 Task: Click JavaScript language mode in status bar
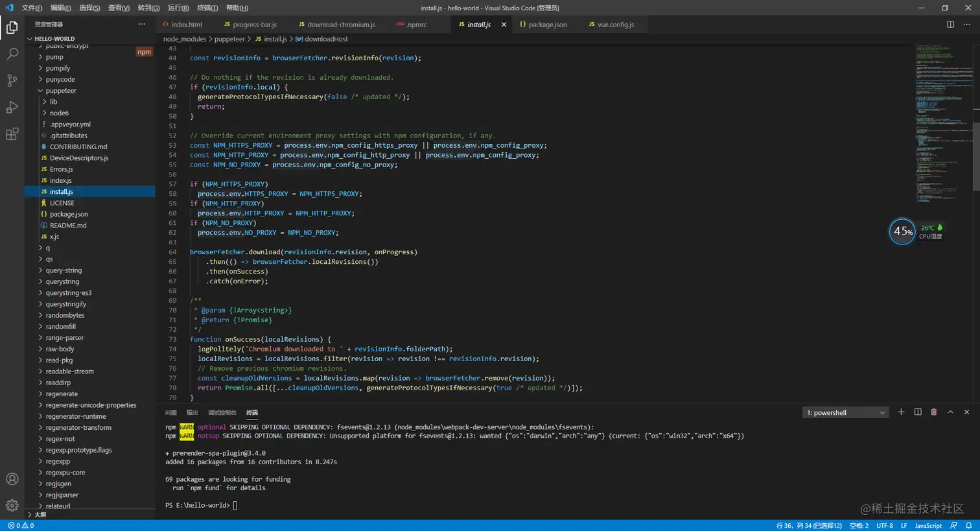(928, 526)
